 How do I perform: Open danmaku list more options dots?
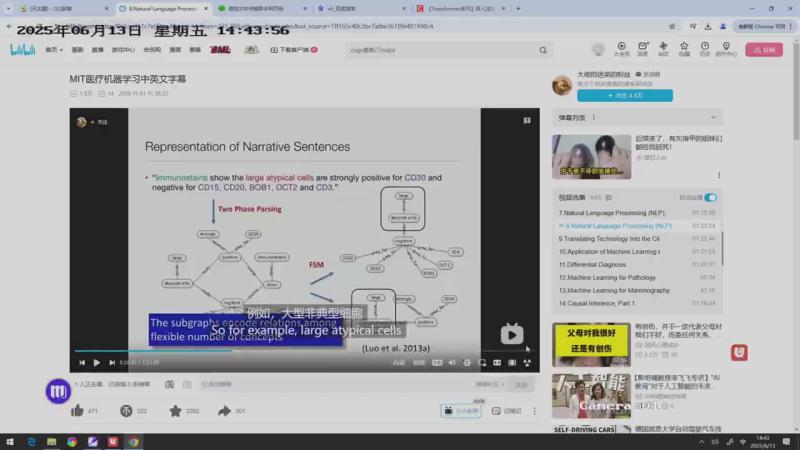pos(593,117)
